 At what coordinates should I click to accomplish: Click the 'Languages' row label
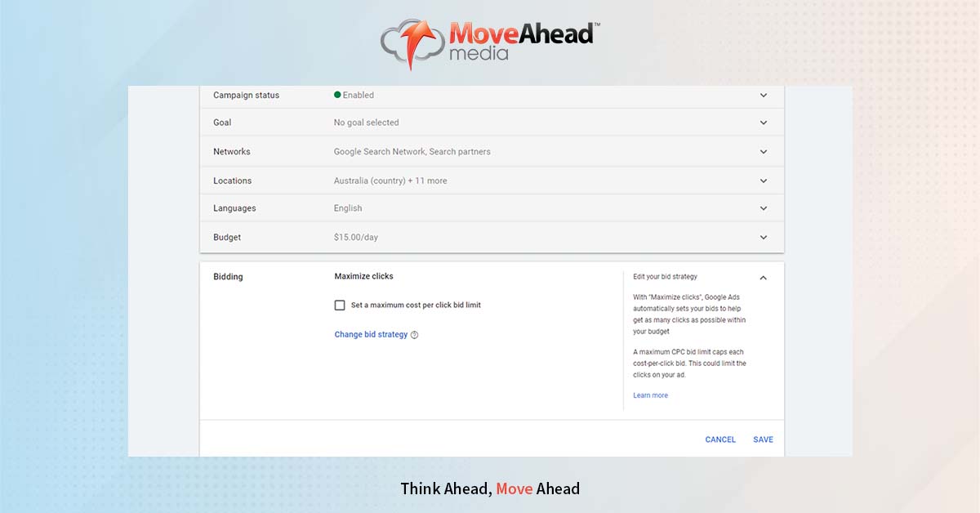click(234, 208)
